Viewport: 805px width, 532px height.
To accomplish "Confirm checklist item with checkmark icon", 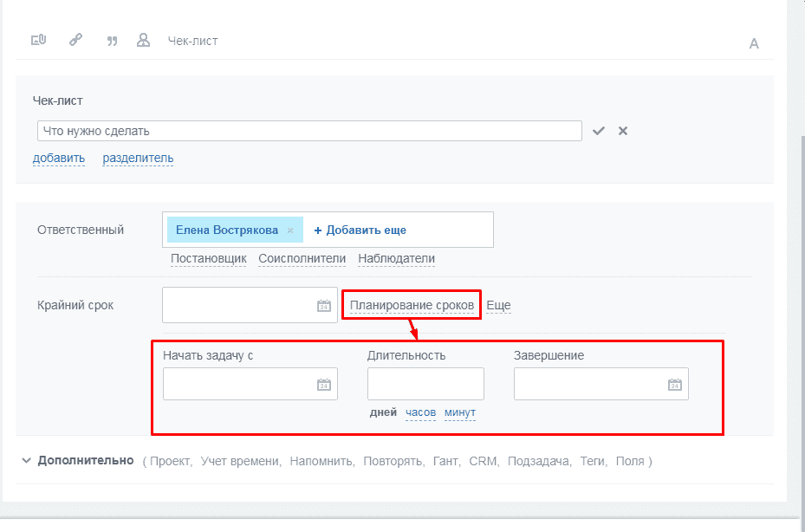I will point(598,131).
